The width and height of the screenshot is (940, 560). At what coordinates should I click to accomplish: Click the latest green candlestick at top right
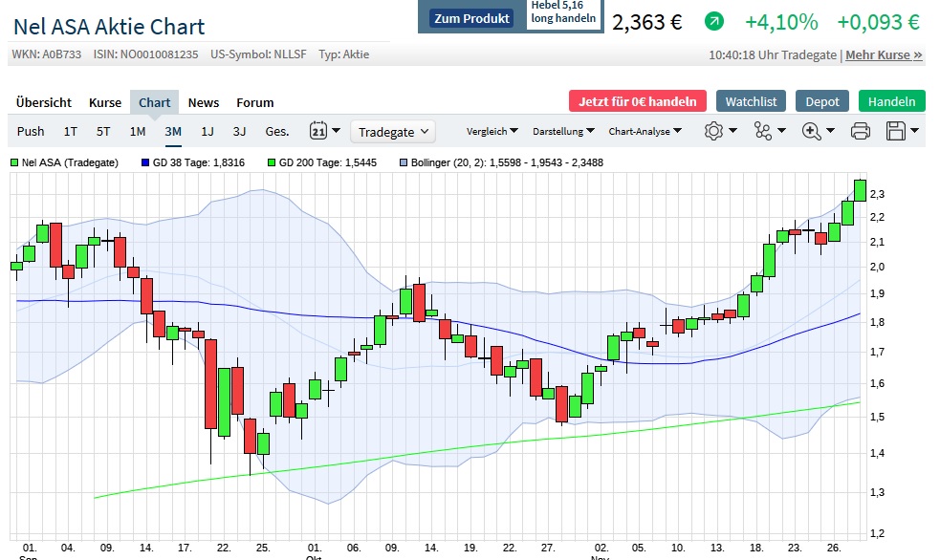click(x=860, y=190)
